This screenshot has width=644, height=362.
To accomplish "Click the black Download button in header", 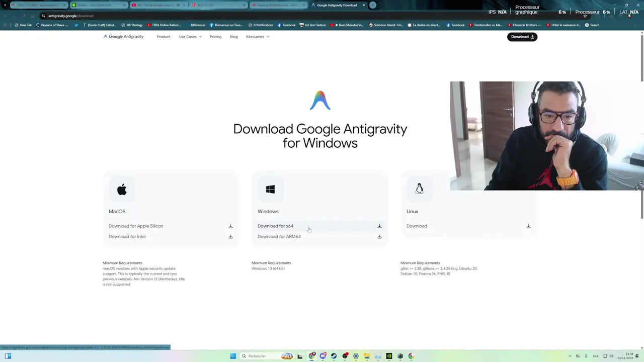I will click(522, 37).
